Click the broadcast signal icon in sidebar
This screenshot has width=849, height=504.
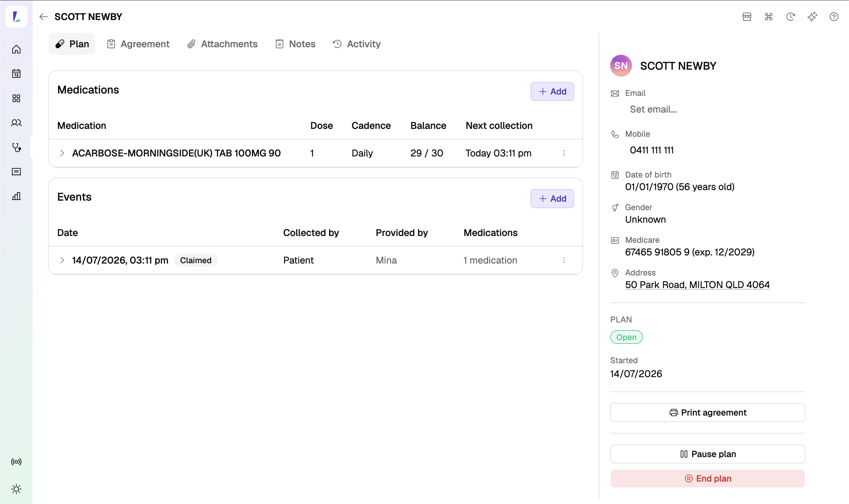(16, 462)
